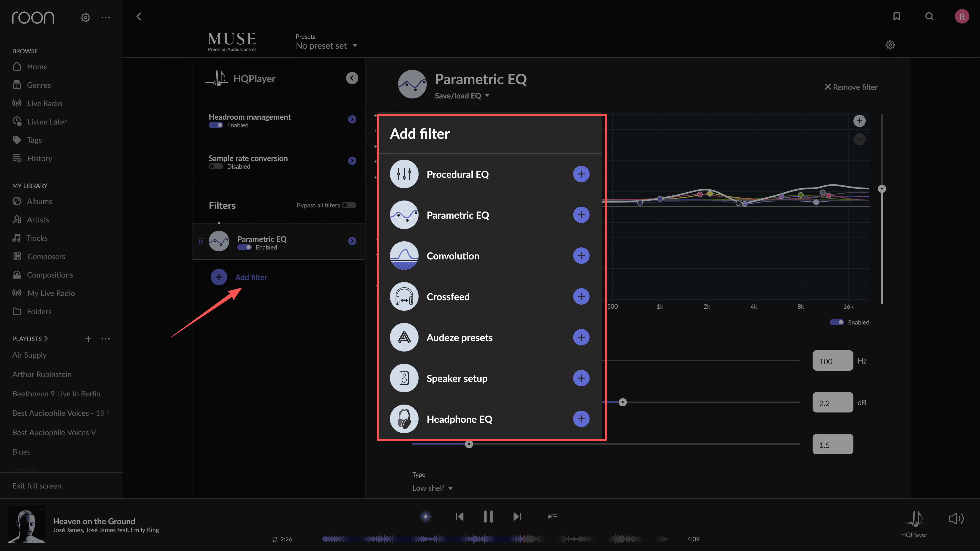Screen dimensions: 980x551
Task: Toggle the EQ band Enabled switch
Action: (837, 322)
